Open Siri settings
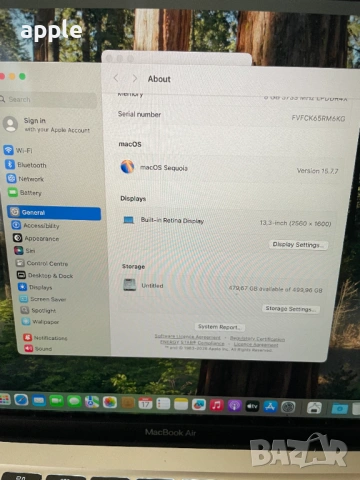 point(25,250)
